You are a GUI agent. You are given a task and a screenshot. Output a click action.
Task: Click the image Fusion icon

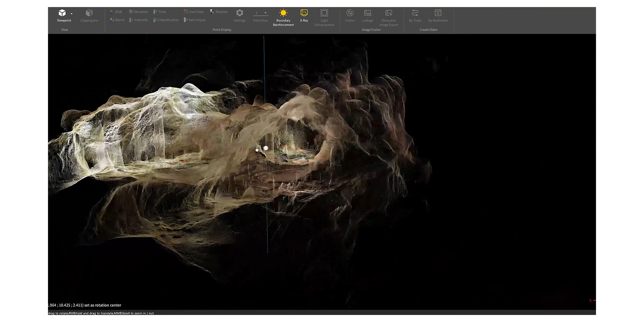[x=350, y=13]
